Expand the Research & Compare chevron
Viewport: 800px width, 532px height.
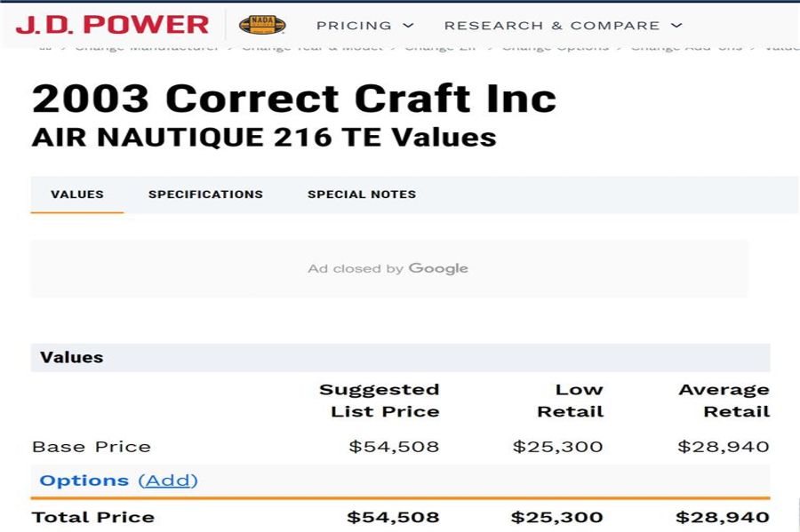(676, 26)
